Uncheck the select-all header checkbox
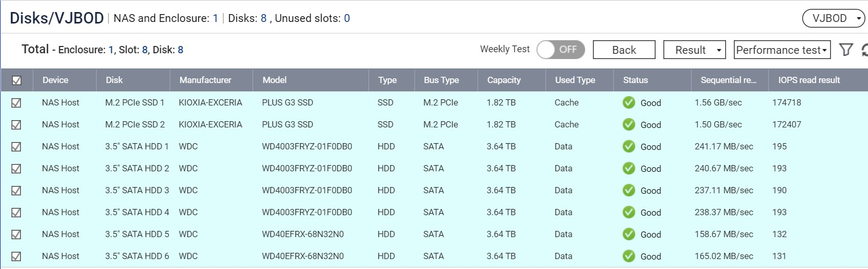The image size is (868, 269). click(17, 80)
